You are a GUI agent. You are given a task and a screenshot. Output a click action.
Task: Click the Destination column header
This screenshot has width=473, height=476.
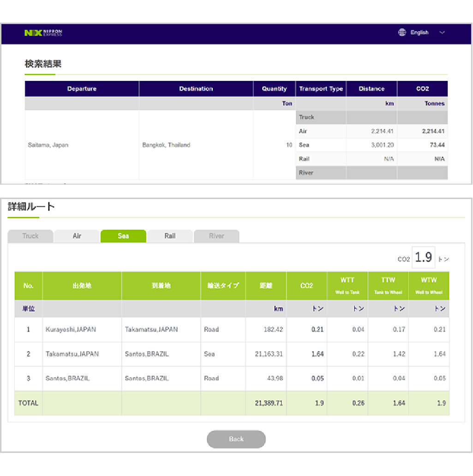(x=196, y=89)
